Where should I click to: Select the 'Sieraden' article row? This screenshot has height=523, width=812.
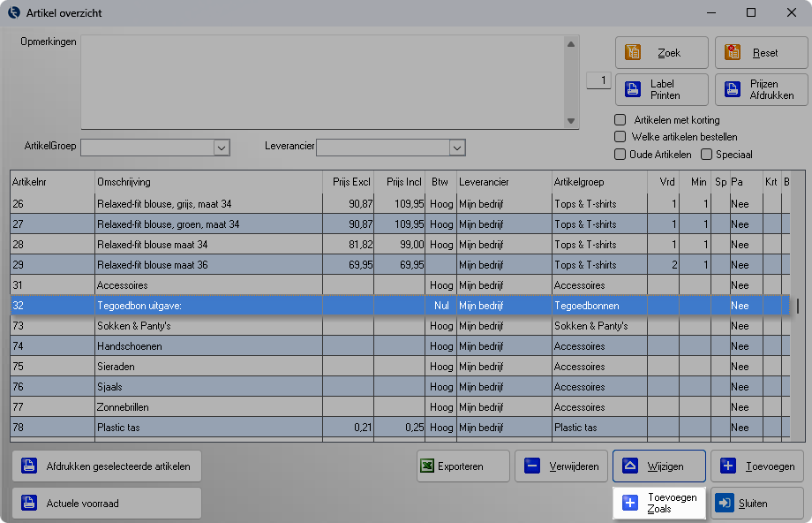pyautogui.click(x=400, y=366)
